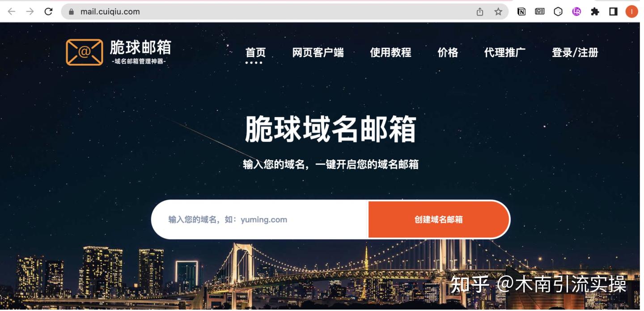Toggle the browser side panel icon

click(x=613, y=12)
